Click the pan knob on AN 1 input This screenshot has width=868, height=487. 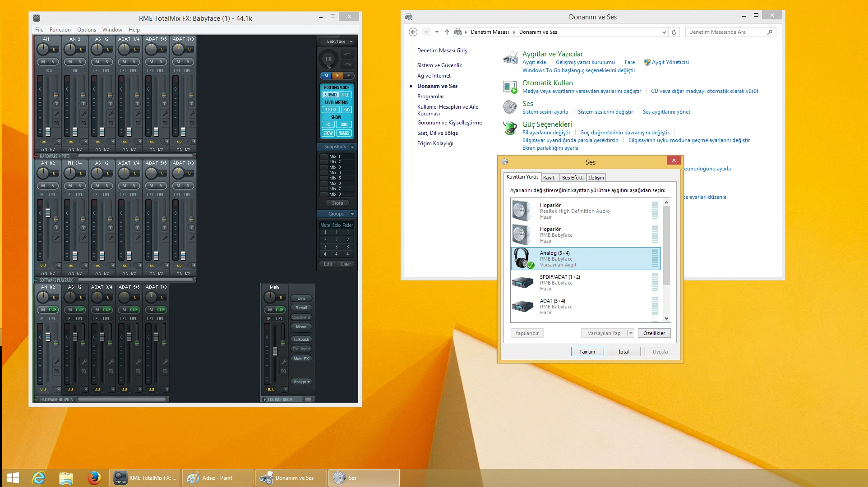click(x=43, y=49)
